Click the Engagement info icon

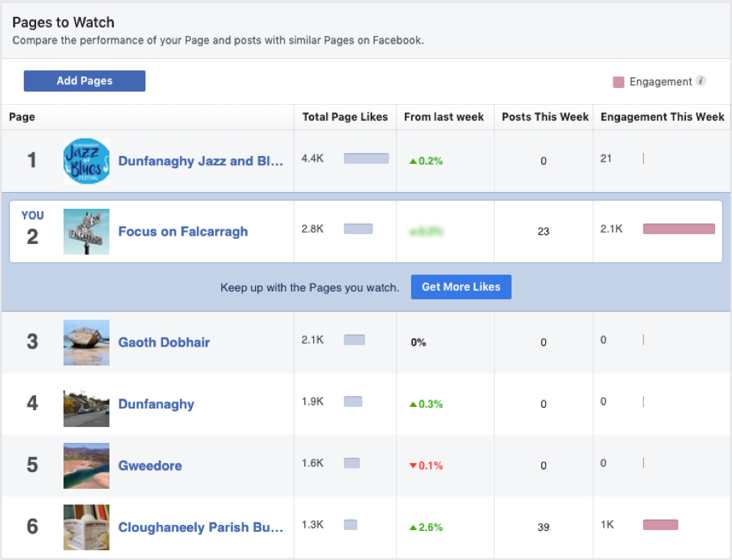pyautogui.click(x=701, y=80)
